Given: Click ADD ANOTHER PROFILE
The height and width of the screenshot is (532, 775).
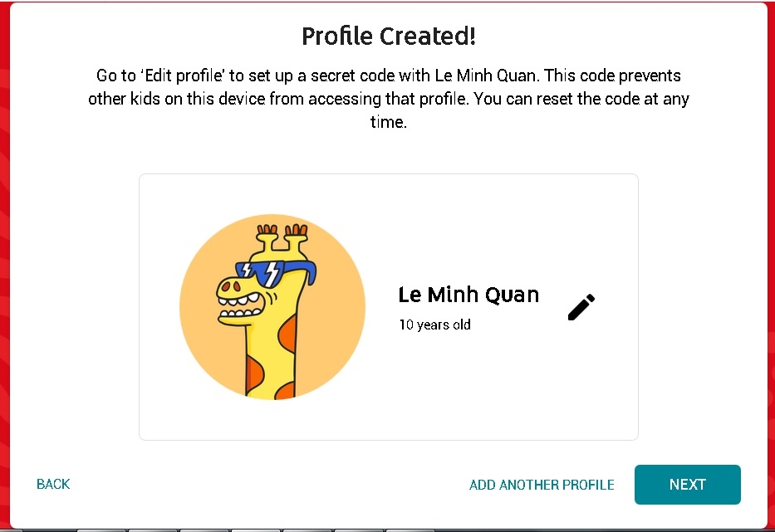Looking at the screenshot, I should click(x=542, y=485).
